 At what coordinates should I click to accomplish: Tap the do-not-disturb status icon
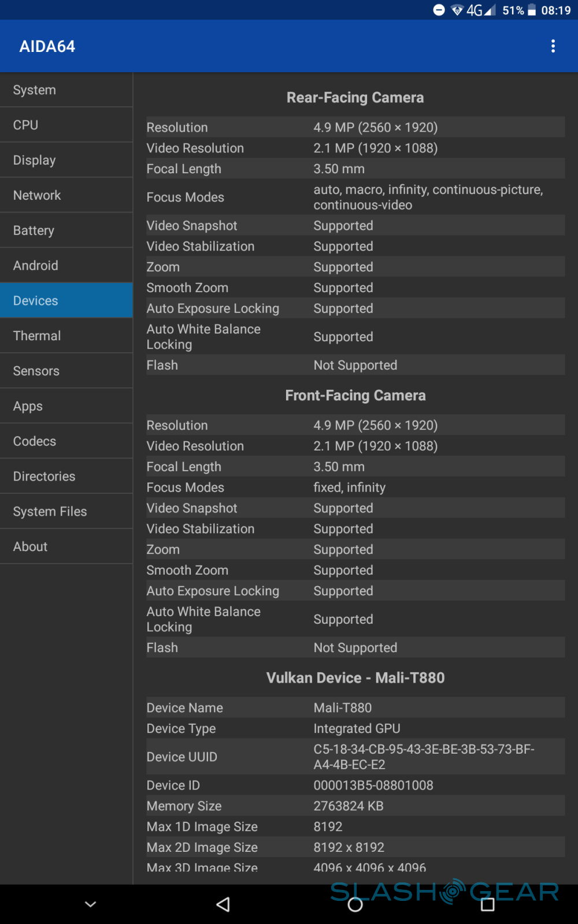click(x=439, y=10)
